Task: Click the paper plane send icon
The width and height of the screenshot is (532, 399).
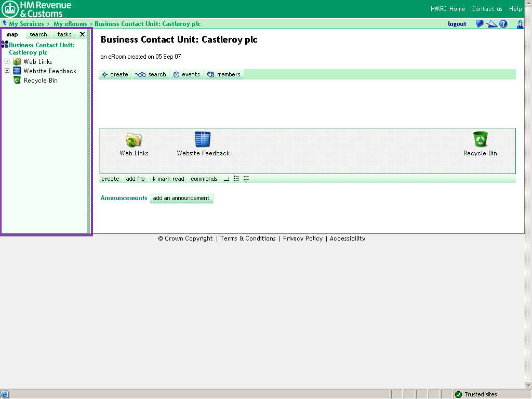Action: [491, 23]
